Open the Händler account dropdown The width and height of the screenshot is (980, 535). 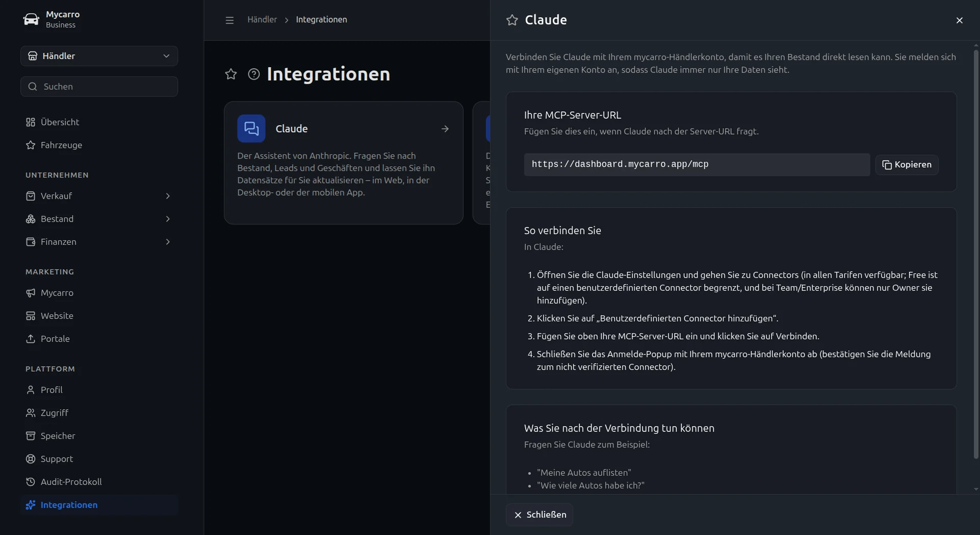(99, 56)
